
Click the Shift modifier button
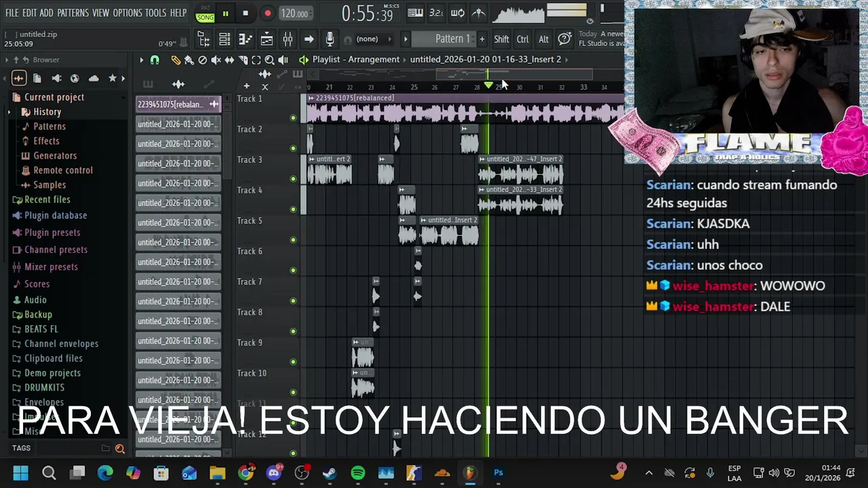(x=501, y=39)
